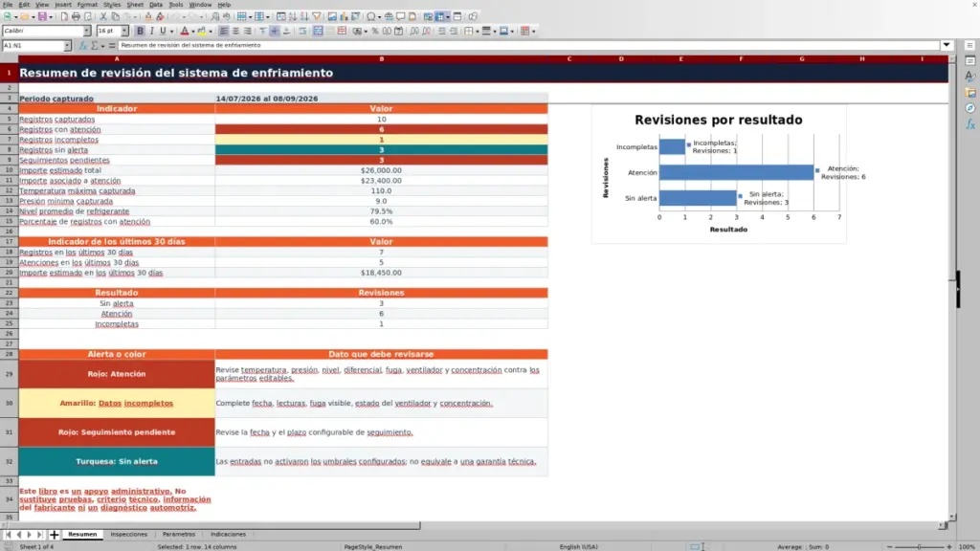
Task: Click the Insert Pivot Table icon
Action: 356,17
